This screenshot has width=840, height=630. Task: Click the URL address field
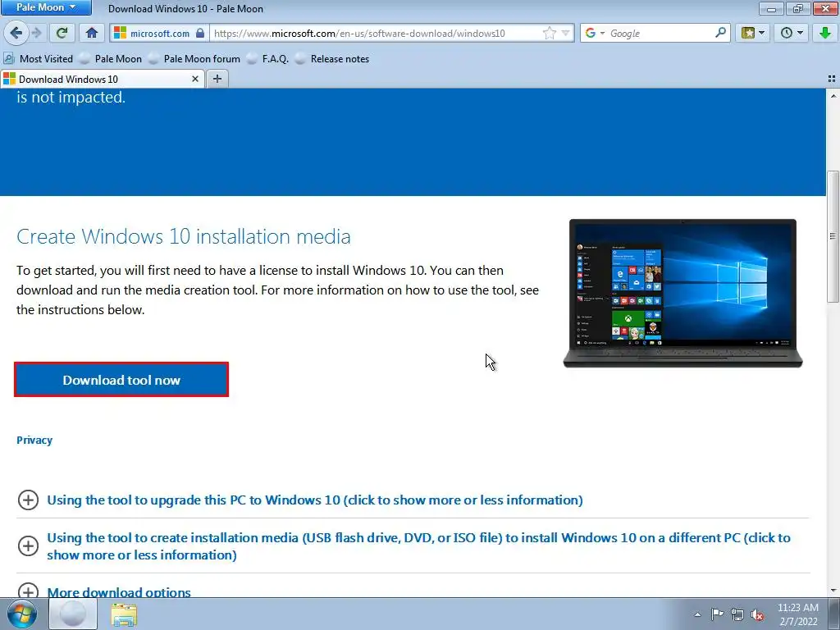coord(375,33)
